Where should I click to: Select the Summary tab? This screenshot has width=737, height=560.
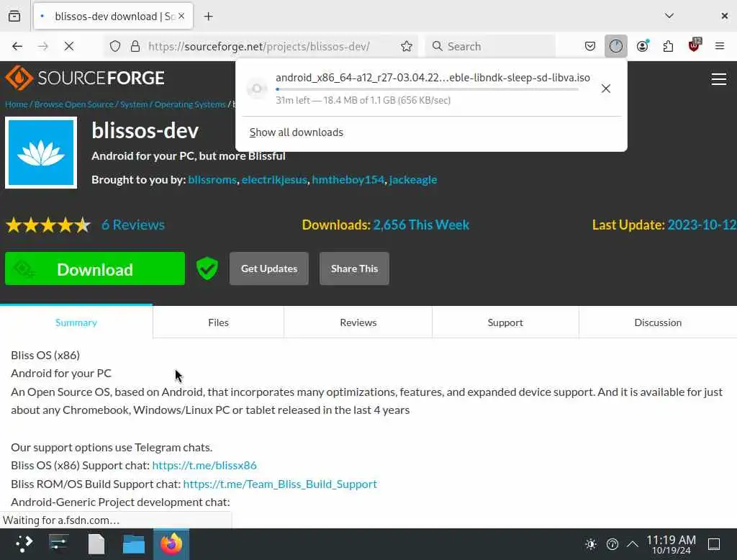76,322
